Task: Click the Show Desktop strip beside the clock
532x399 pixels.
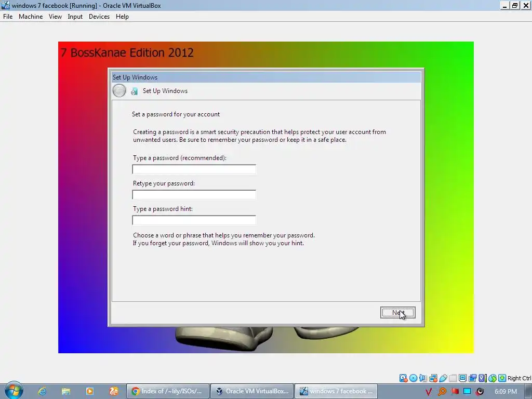Action: point(528,392)
